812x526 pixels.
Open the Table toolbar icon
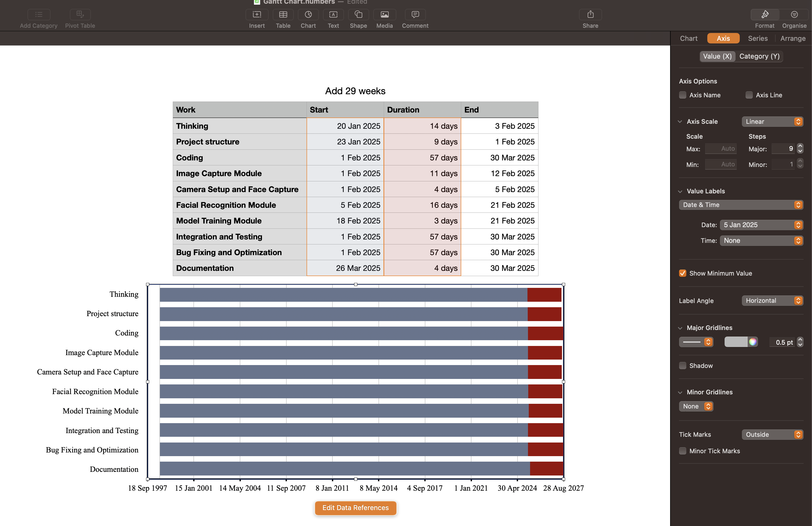pyautogui.click(x=283, y=15)
